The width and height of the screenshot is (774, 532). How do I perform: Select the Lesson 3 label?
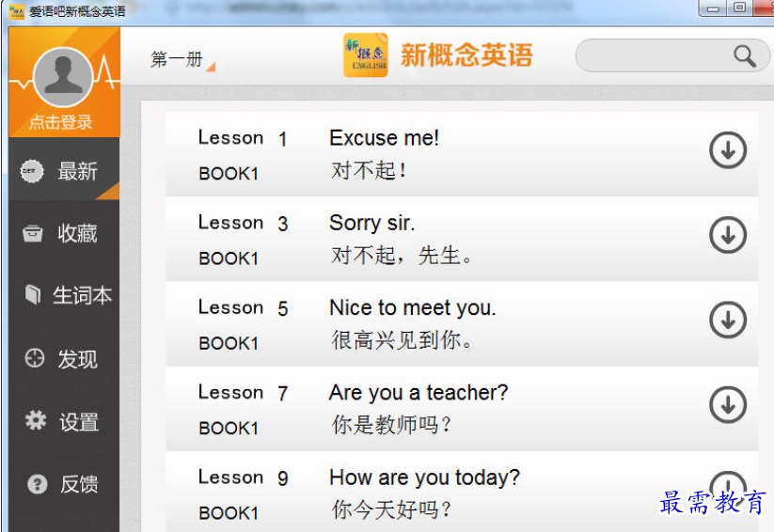click(243, 223)
